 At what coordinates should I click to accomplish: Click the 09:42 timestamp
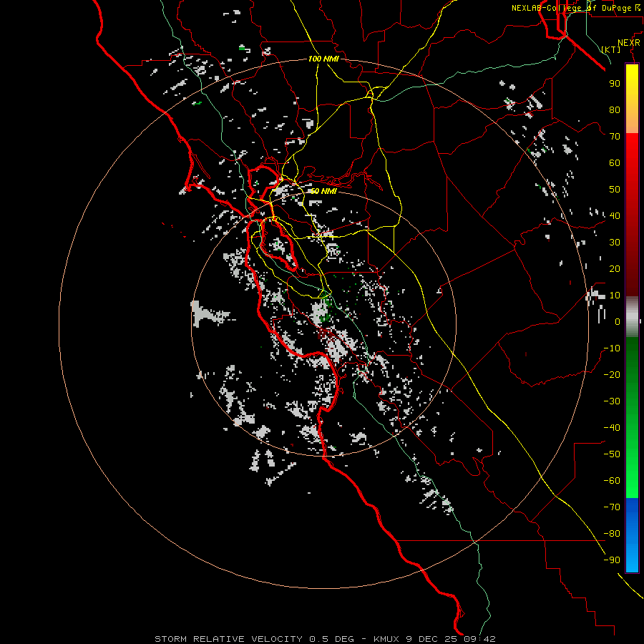[x=479, y=639]
